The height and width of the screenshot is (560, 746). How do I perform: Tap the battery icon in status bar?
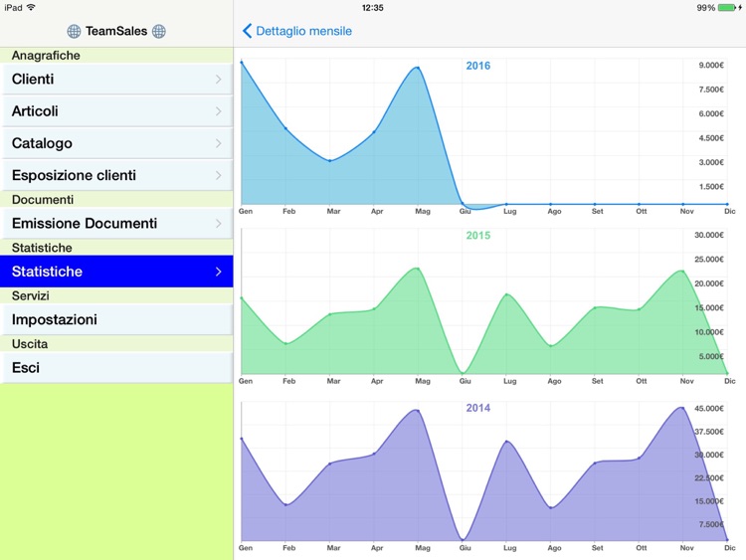pyautogui.click(x=727, y=8)
